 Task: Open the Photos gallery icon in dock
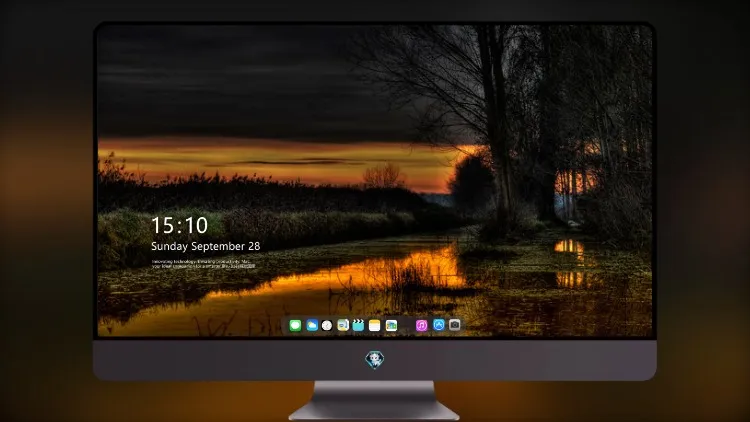click(x=391, y=326)
